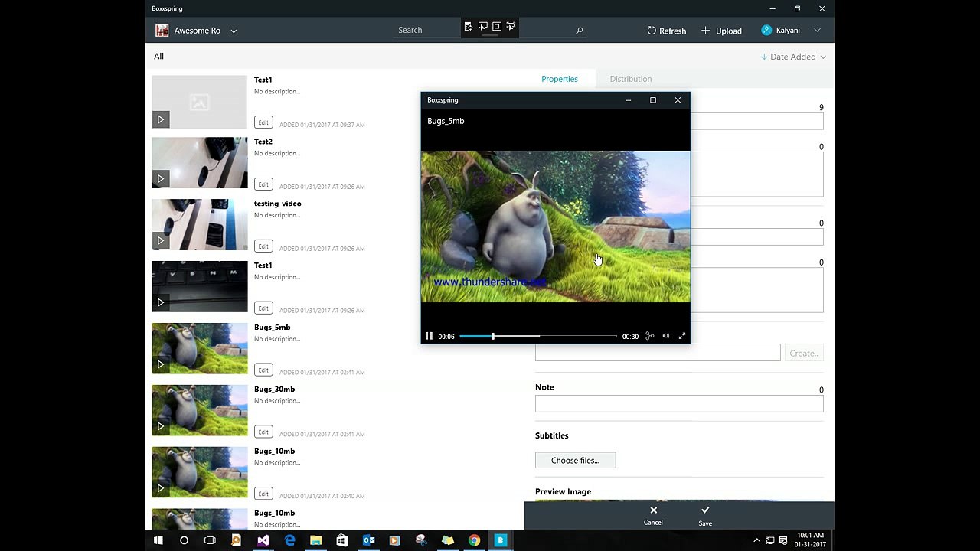
Task: Click the "testing_video" title text
Action: pos(278,204)
